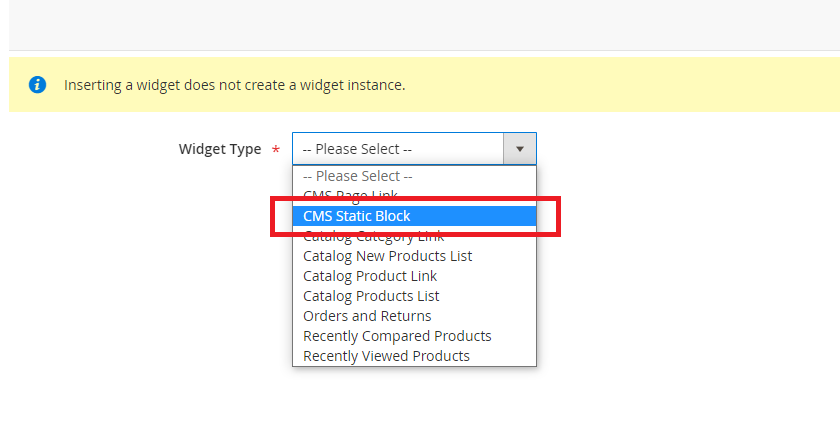Select Catalog Product Link from dropdown
This screenshot has width=840, height=429.
tap(370, 276)
